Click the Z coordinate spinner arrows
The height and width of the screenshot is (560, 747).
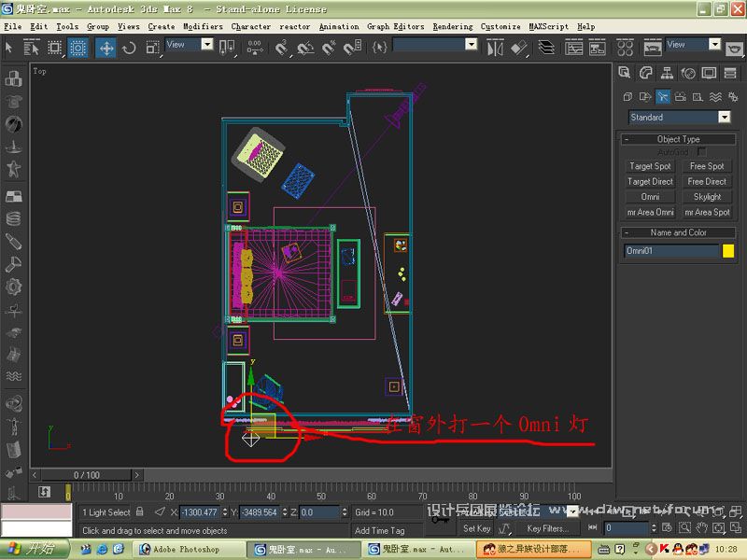coord(345,512)
